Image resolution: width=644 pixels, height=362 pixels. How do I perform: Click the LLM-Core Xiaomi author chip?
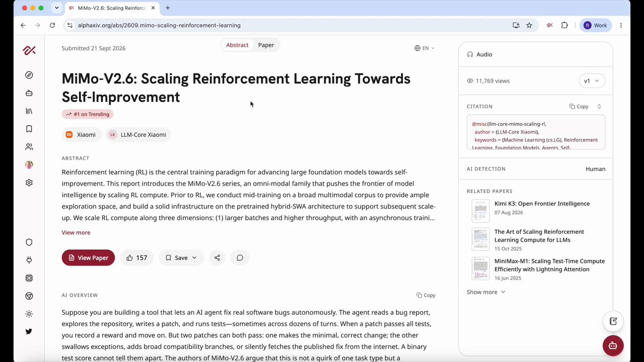[138, 135]
